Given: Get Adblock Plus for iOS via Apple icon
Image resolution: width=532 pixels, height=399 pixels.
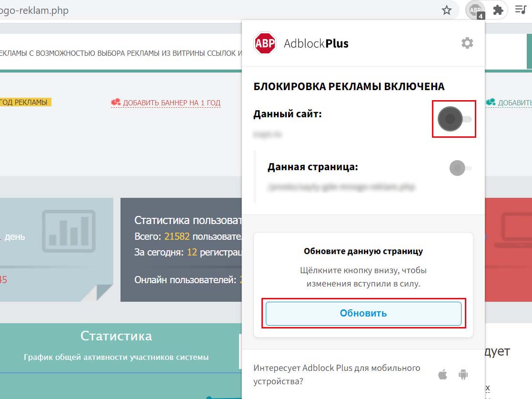Looking at the screenshot, I should 442,375.
